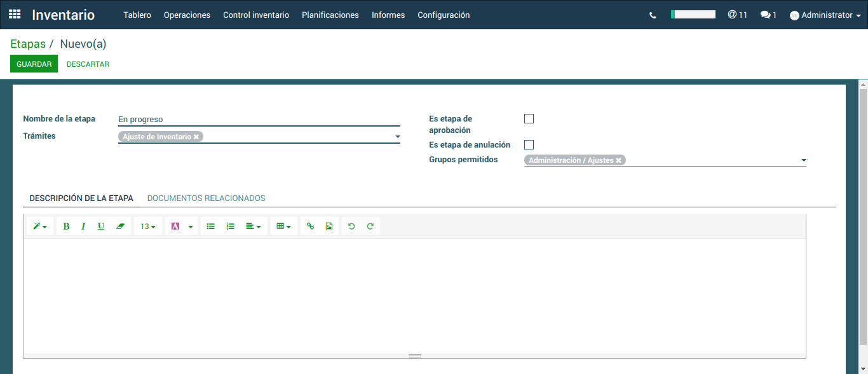Click the underline formatting icon
868x374 pixels.
coord(101,226)
